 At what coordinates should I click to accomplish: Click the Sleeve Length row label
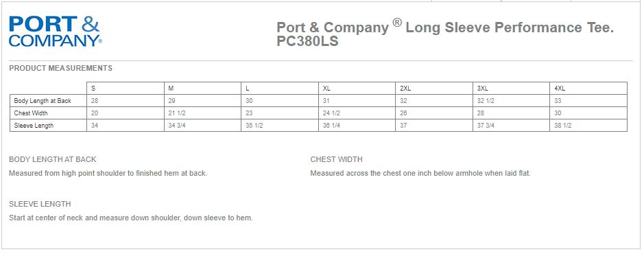point(34,126)
